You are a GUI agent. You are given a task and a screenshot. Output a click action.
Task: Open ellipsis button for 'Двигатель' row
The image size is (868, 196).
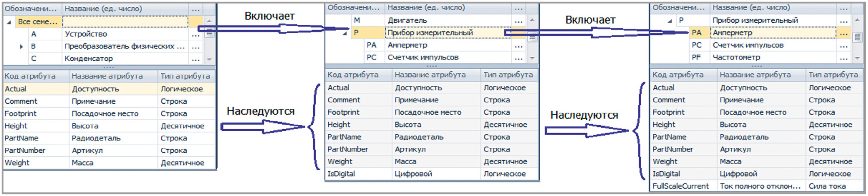519,21
